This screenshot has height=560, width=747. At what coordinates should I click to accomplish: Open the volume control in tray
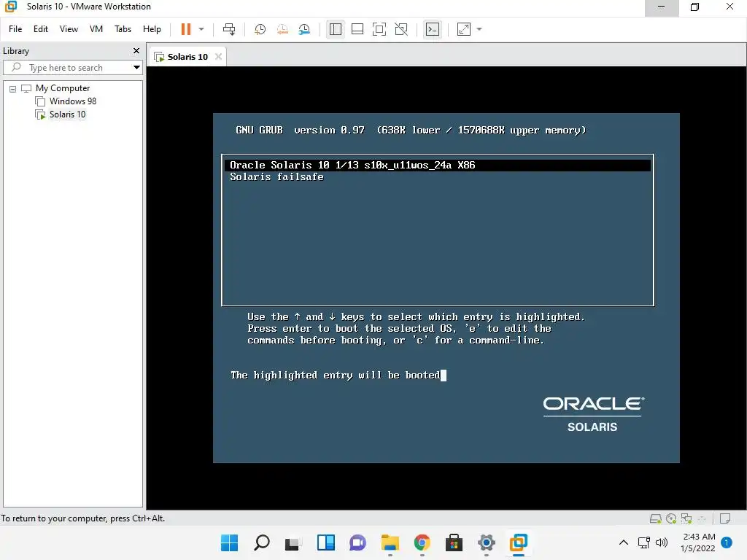[662, 542]
